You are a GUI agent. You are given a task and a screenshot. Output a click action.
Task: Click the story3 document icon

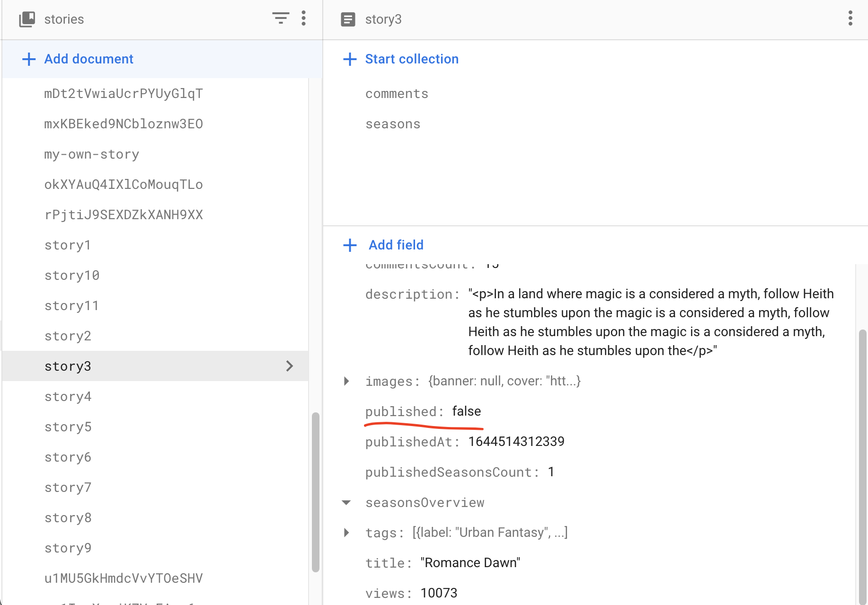click(x=348, y=19)
